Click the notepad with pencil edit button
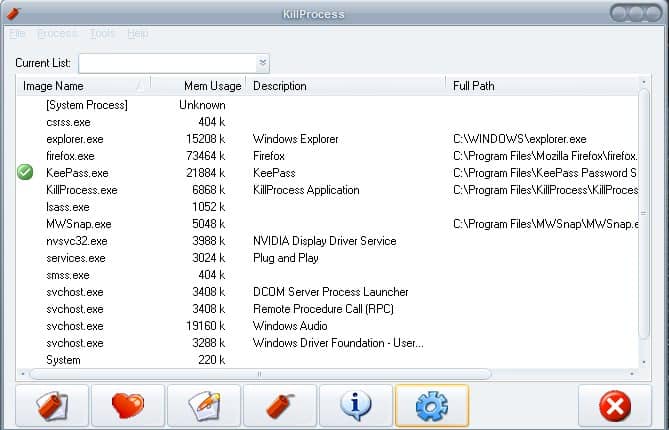 point(204,406)
